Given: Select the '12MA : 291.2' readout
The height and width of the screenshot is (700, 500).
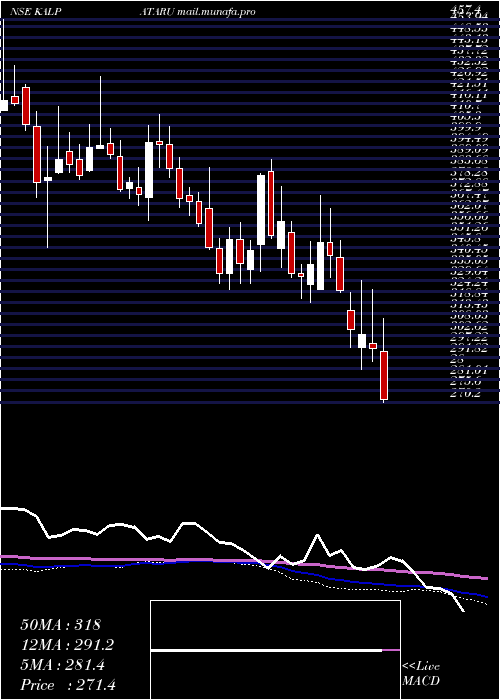Looking at the screenshot, I should pos(67,645).
